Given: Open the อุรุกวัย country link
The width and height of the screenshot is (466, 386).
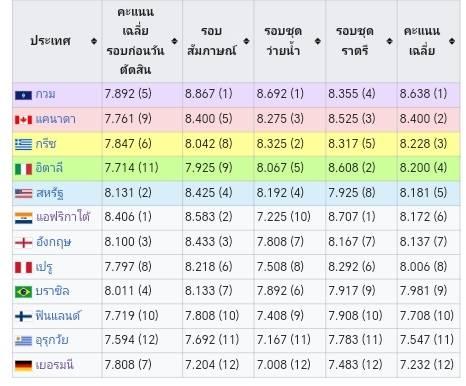Looking at the screenshot, I should [x=52, y=340].
